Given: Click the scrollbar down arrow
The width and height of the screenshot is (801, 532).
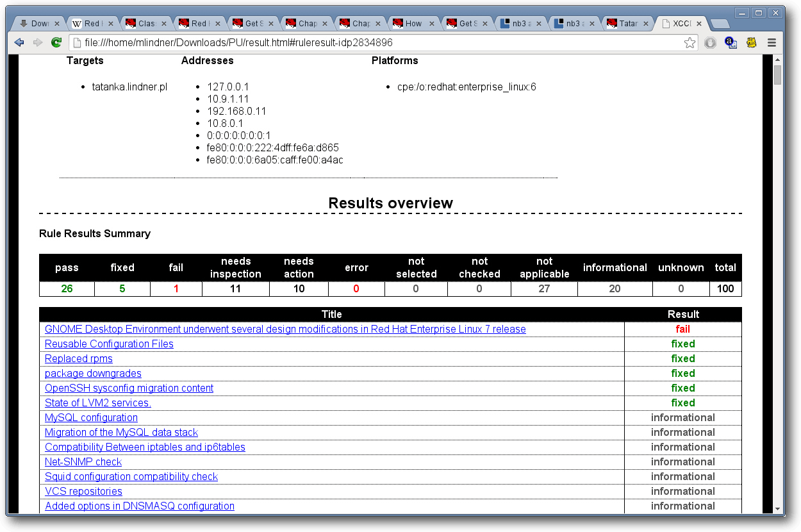Looking at the screenshot, I should click(x=778, y=509).
